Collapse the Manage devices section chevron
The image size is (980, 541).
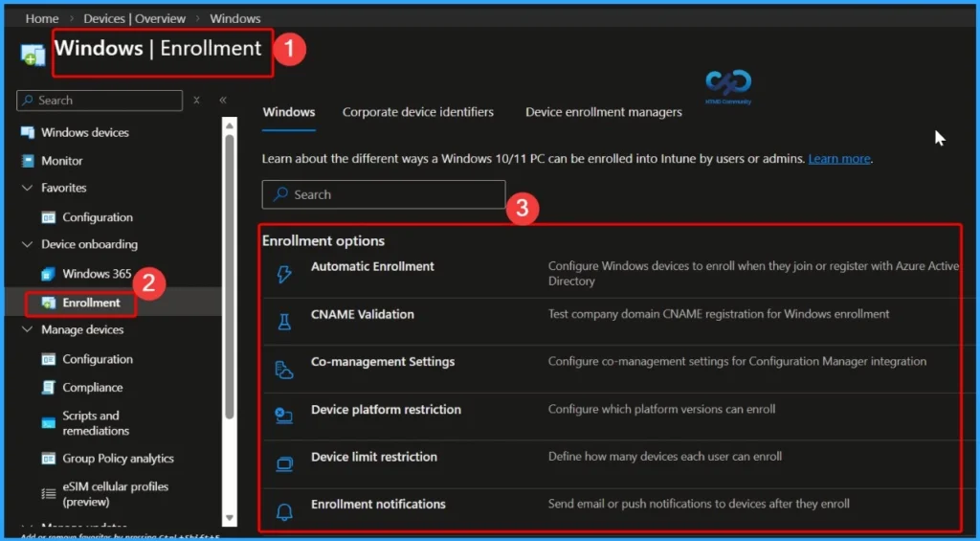tap(27, 329)
